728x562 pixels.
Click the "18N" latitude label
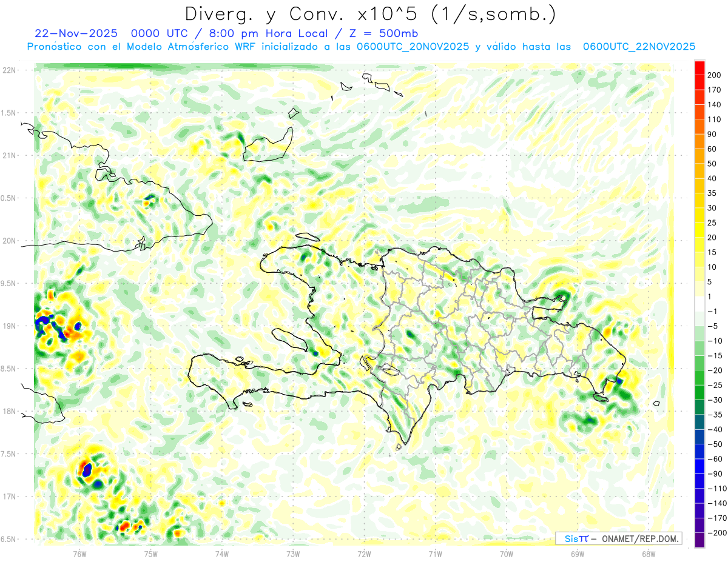(8, 411)
